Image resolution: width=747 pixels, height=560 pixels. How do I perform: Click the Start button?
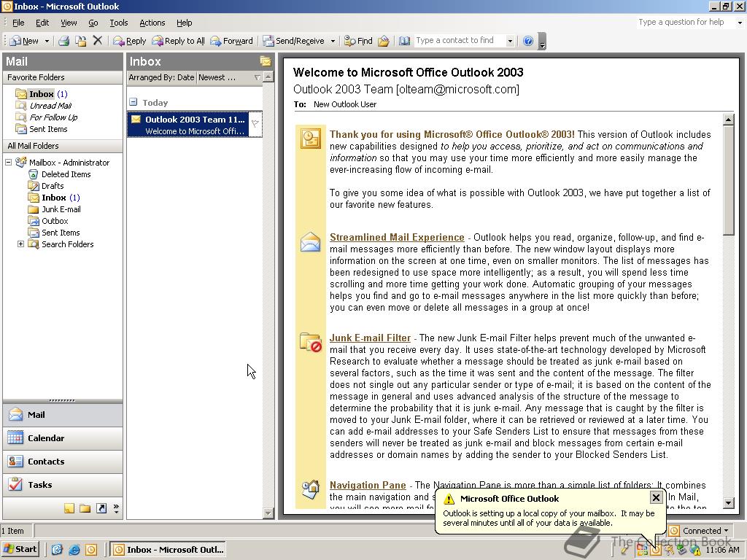click(20, 549)
